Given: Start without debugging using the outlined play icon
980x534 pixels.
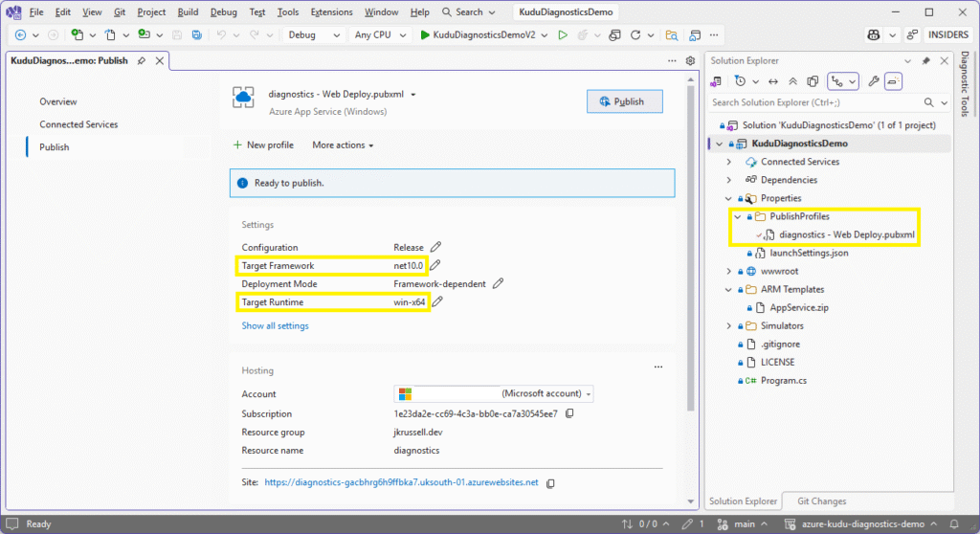Looking at the screenshot, I should pyautogui.click(x=563, y=35).
